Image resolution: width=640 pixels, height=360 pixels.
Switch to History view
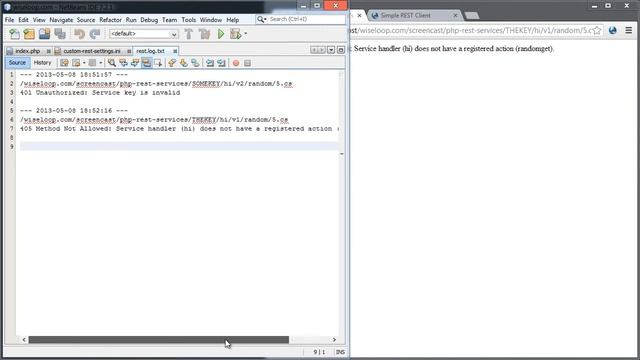(42, 63)
